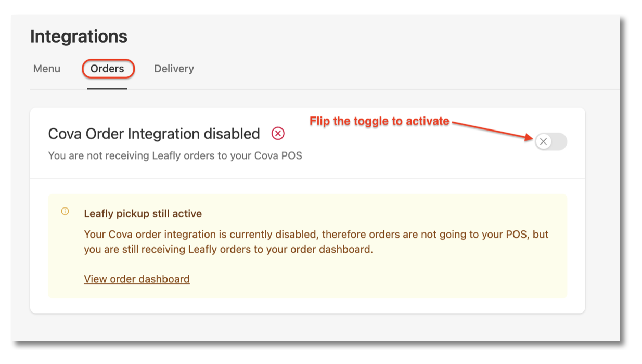Open the Delivery tab
Screen dimensions: 642x364
[x=174, y=69]
